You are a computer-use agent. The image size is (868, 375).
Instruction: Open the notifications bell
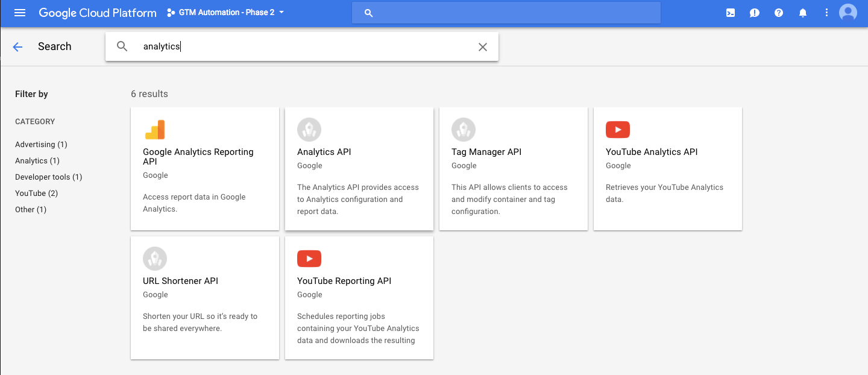[x=803, y=13]
